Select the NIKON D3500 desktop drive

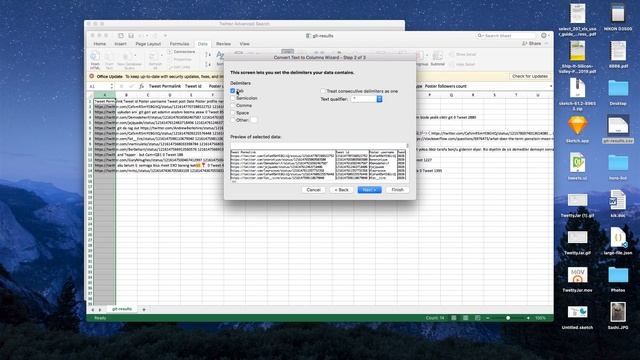click(618, 17)
